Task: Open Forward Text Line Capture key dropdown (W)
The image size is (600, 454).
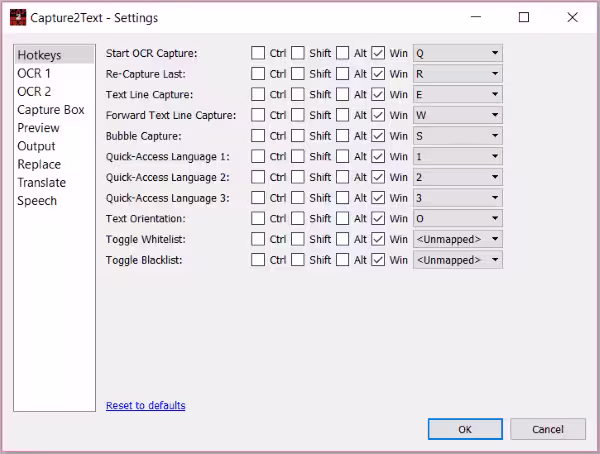Action: coord(458,115)
